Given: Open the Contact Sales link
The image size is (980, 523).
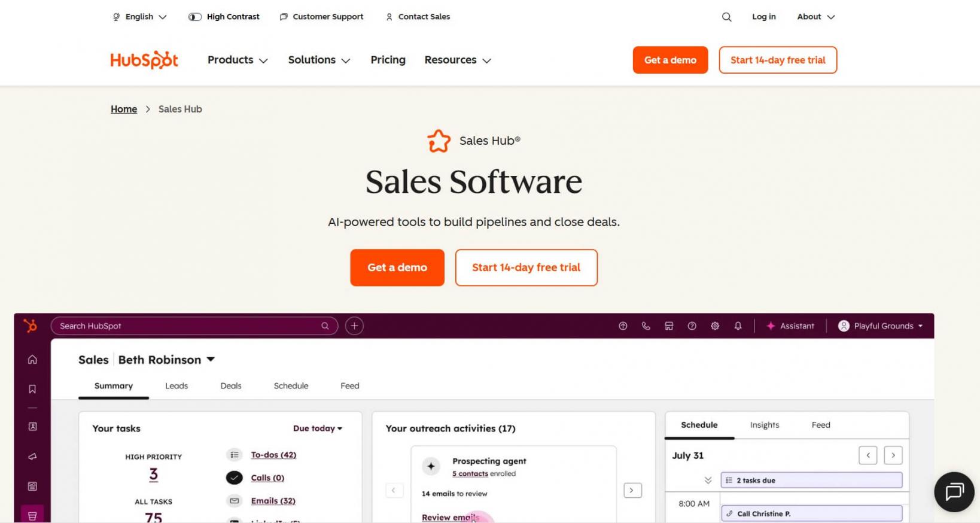Looking at the screenshot, I should pyautogui.click(x=418, y=17).
